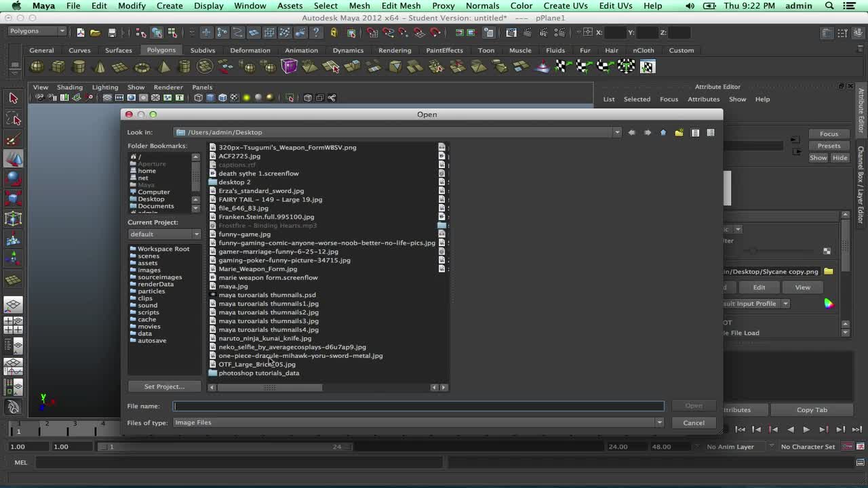The image size is (868, 488).
Task: Open the No Character Set dropdown
Action: click(808, 447)
